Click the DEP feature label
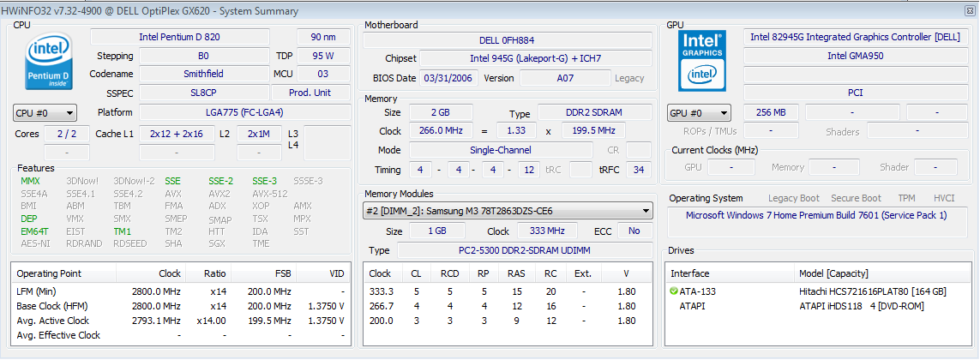Image resolution: width=980 pixels, height=360 pixels. [x=29, y=219]
